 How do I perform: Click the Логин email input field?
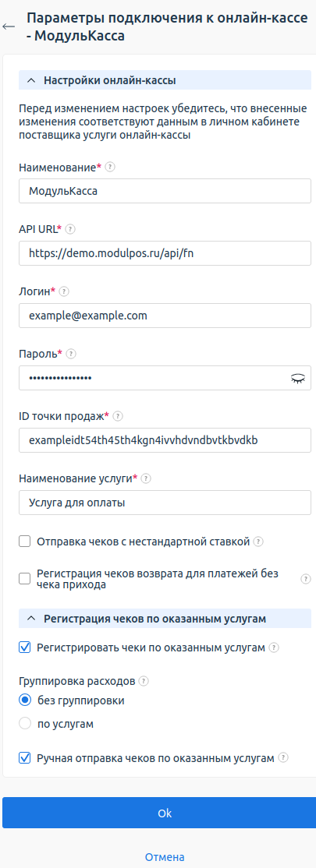165,316
